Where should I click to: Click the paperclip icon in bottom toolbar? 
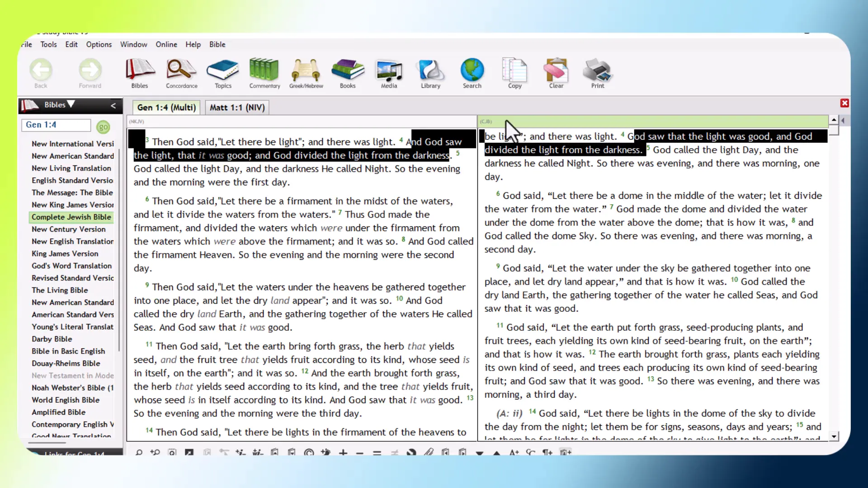coord(428,452)
